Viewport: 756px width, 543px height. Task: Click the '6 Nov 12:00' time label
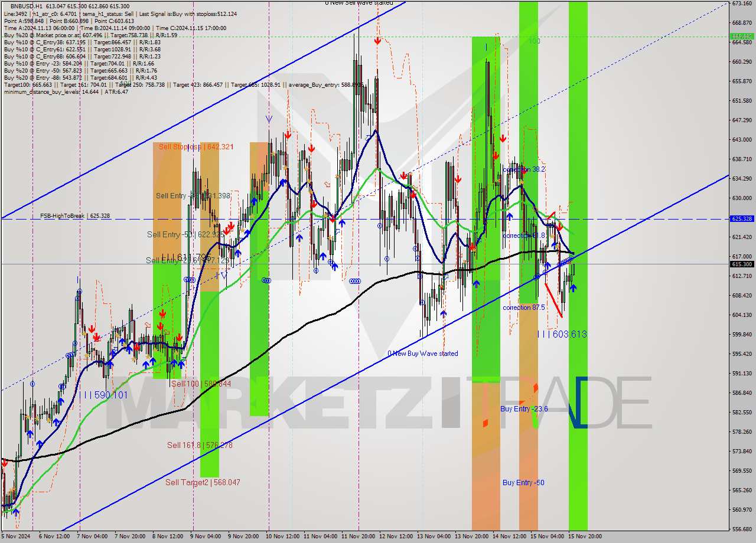(54, 537)
